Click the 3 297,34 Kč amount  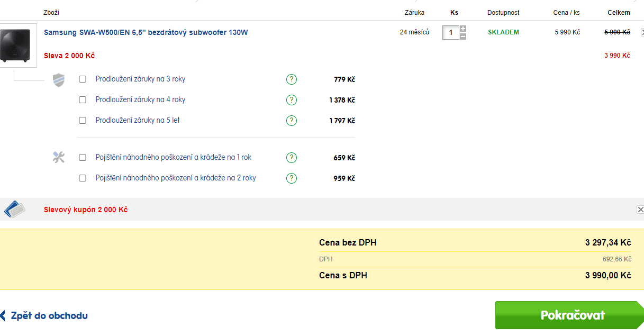click(608, 243)
